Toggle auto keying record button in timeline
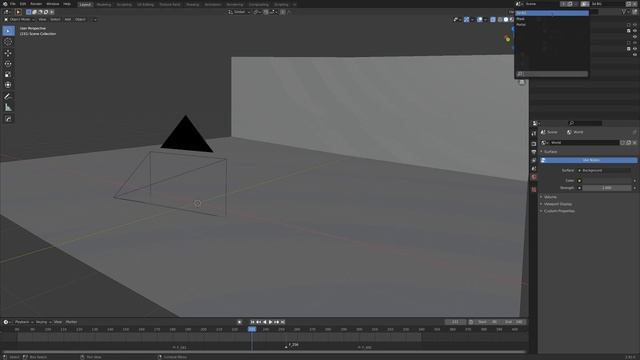Viewport: 640px width, 360px height. point(240,322)
